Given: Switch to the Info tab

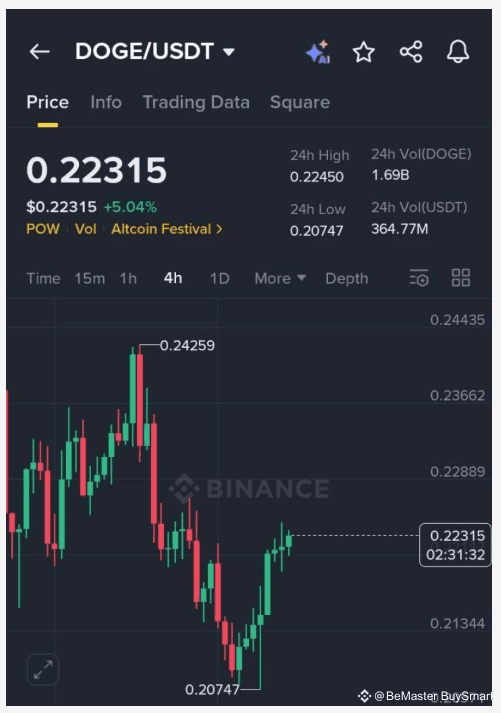Looking at the screenshot, I should tap(106, 102).
